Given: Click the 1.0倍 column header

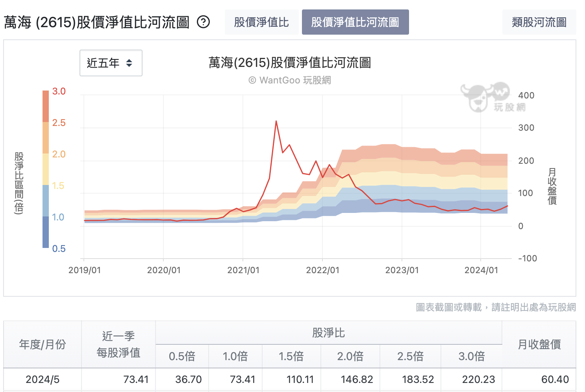Looking at the screenshot, I should pos(235,356).
